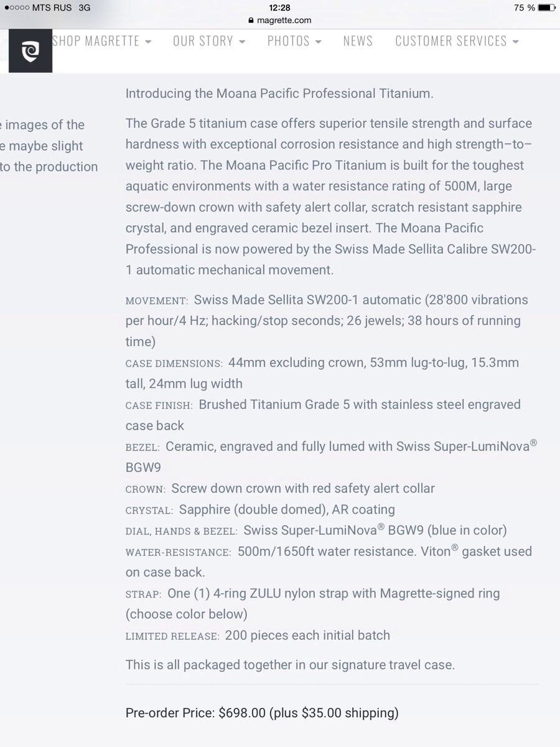Expand the Shop Magrette dropdown arrow
Viewport: 560px width, 747px height.
(148, 42)
